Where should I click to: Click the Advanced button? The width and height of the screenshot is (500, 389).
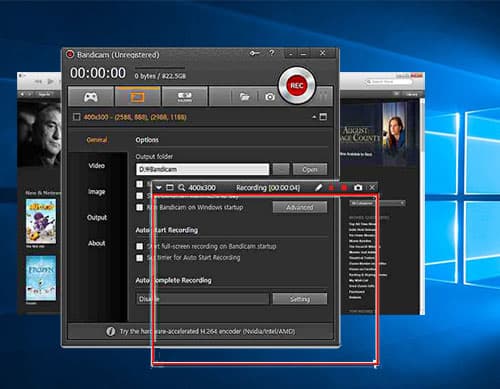pyautogui.click(x=300, y=207)
